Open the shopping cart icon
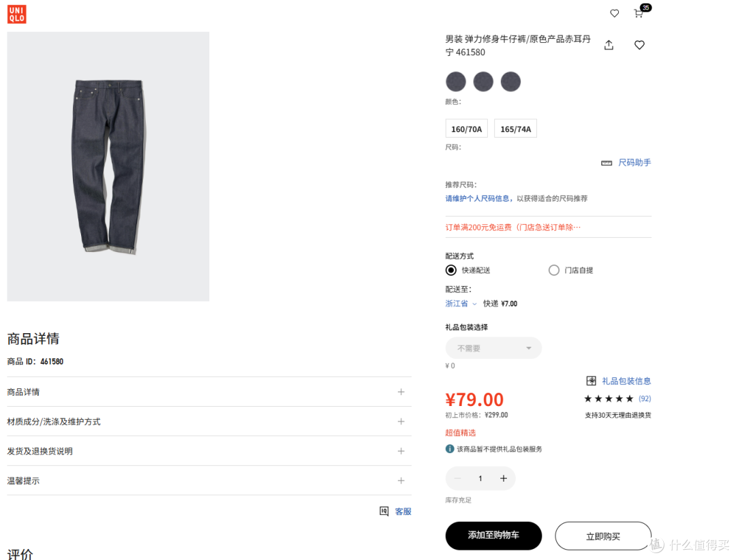This screenshot has height=560, width=736. pos(639,13)
